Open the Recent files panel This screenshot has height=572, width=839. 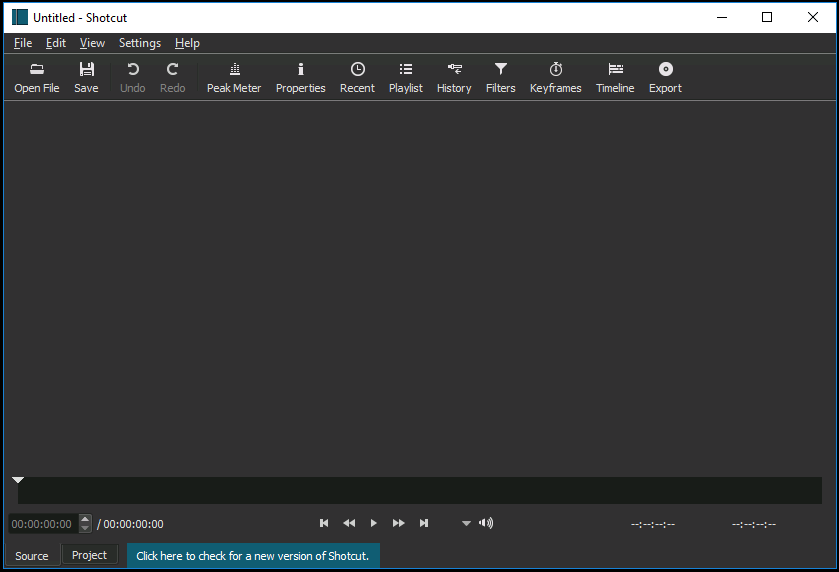pos(357,78)
